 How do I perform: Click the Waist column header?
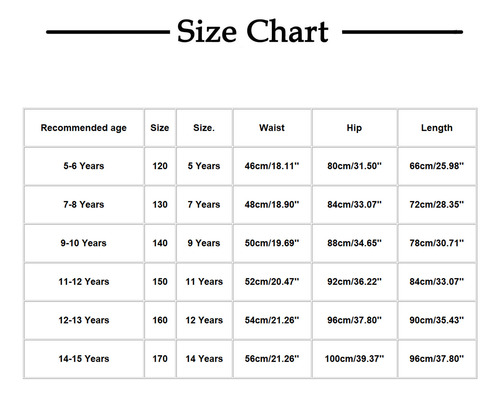(272, 128)
